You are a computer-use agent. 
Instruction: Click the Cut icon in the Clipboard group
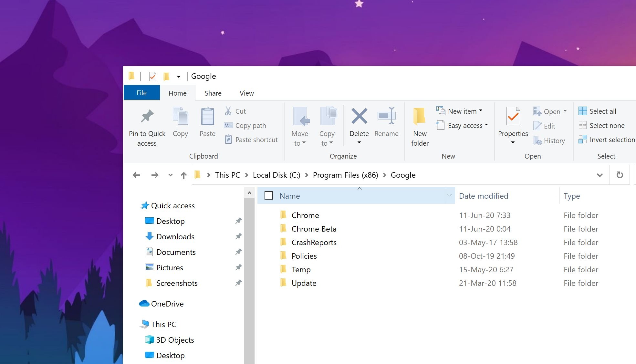click(228, 111)
